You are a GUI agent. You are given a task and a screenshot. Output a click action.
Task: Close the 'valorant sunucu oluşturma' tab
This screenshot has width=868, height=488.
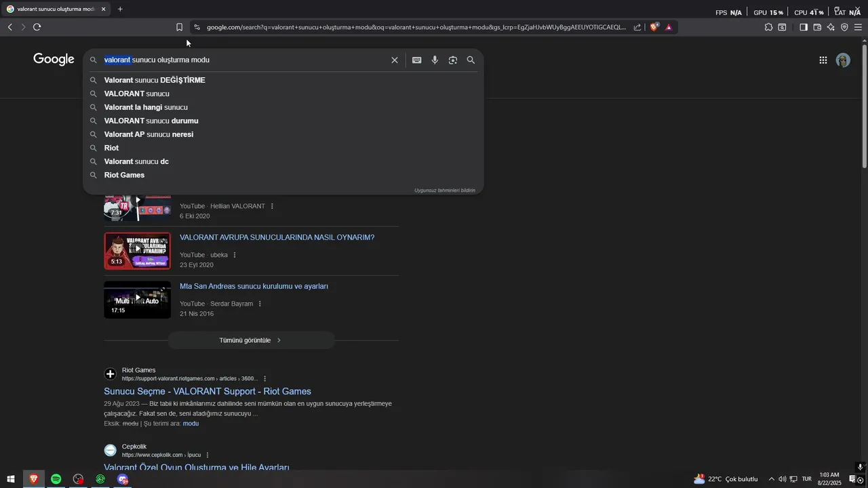(103, 9)
